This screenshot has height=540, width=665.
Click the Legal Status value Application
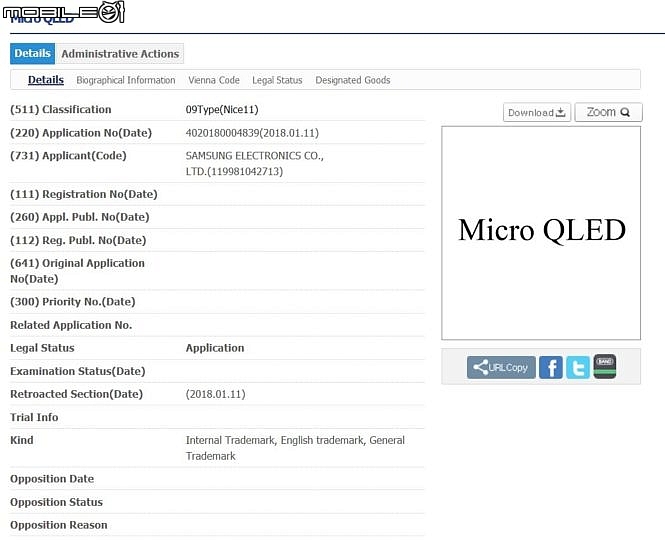pos(215,348)
